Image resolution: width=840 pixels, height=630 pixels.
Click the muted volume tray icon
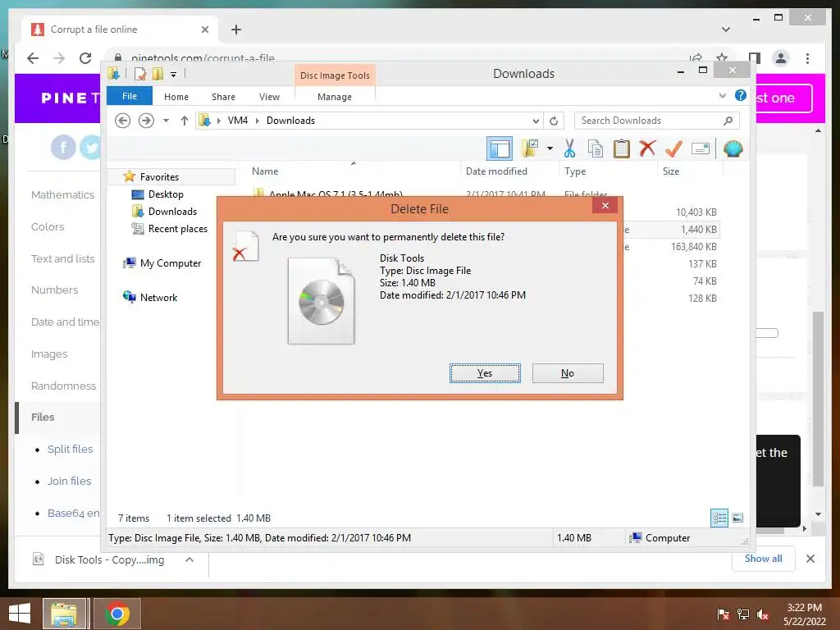(x=763, y=614)
